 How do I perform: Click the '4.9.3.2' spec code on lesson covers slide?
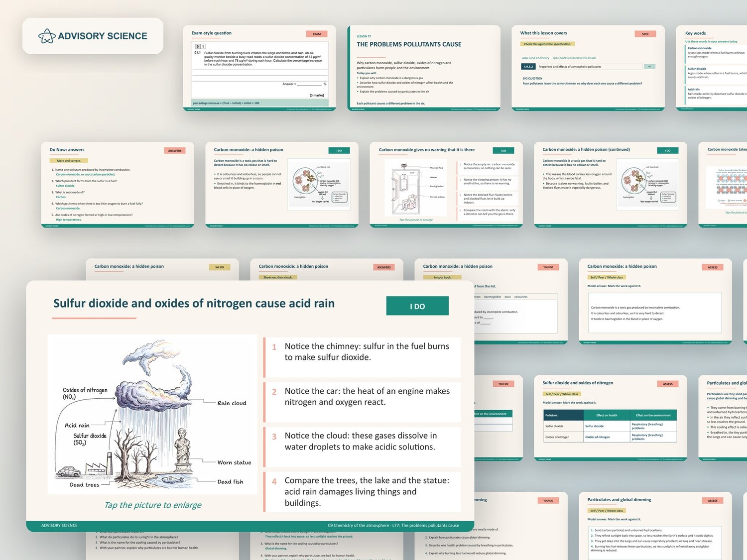(528, 66)
